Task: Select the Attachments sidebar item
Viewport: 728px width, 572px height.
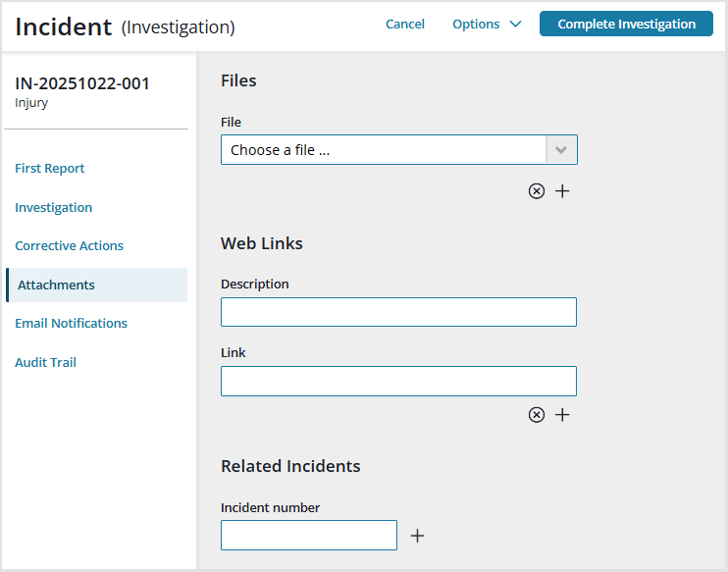Action: [57, 286]
